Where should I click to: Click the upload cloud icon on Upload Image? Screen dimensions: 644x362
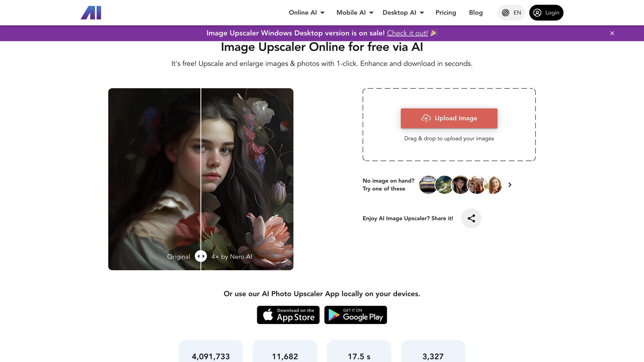coord(426,118)
